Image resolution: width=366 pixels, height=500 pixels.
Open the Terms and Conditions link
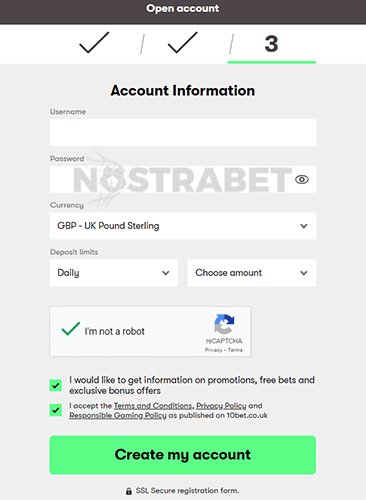coord(153,406)
